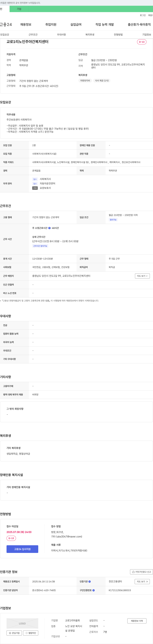Jump to the 우대사항 section tab
Screen dimensions: 153x644
pyautogui.click(x=62, y=35)
